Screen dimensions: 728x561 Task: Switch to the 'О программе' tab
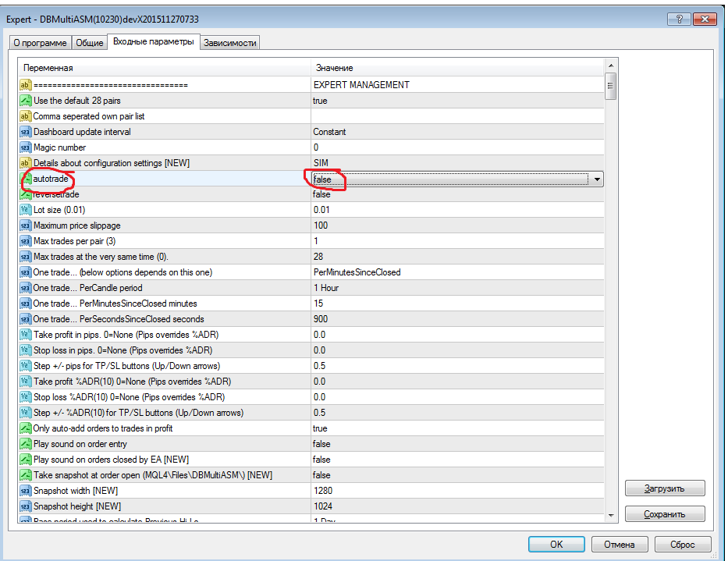(x=40, y=43)
